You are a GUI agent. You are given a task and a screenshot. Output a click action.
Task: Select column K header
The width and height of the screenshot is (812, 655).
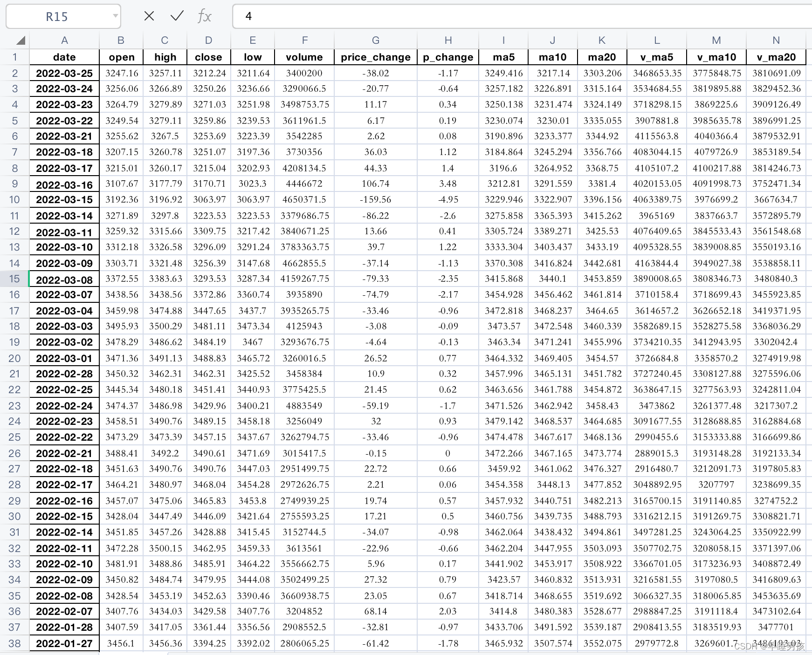pyautogui.click(x=602, y=41)
